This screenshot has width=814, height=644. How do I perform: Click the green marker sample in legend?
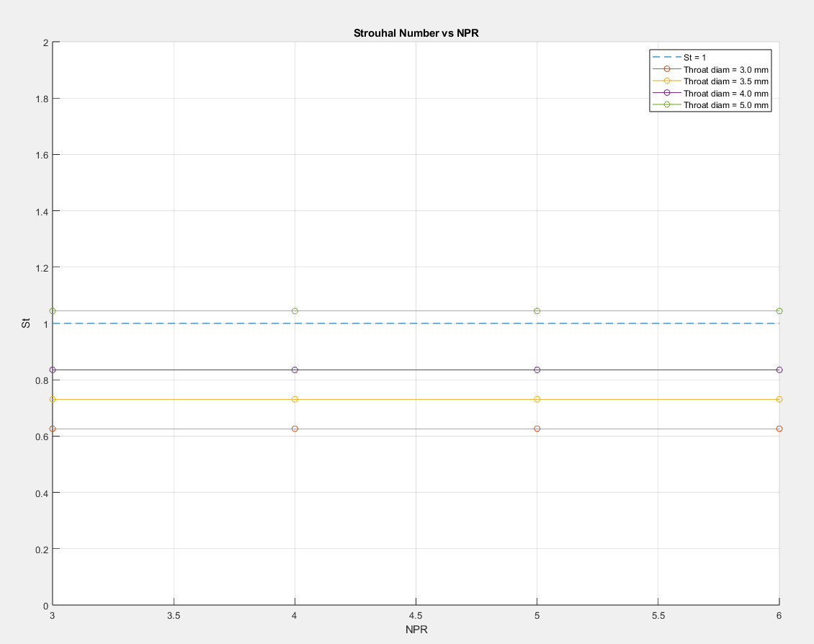pyautogui.click(x=666, y=104)
